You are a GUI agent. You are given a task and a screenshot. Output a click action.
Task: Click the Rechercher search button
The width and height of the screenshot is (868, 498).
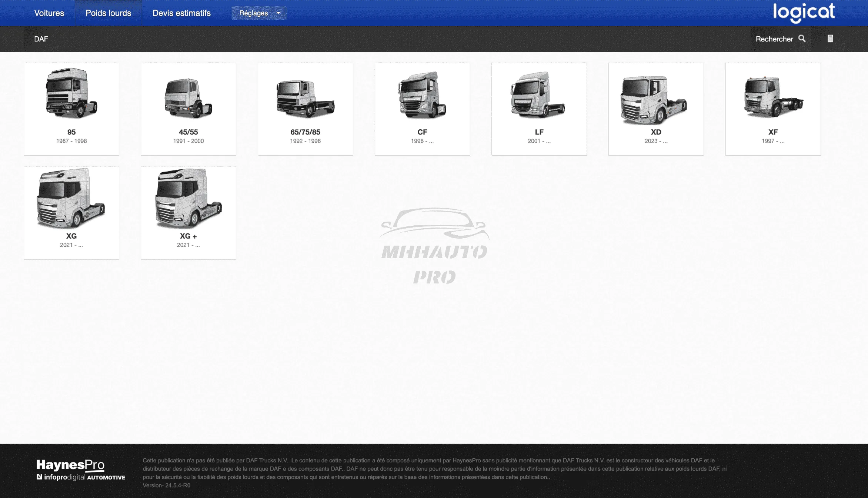(x=774, y=39)
